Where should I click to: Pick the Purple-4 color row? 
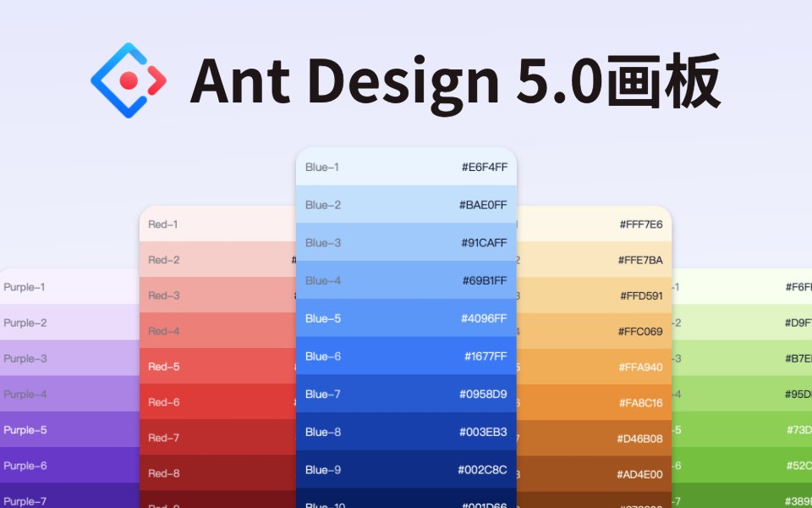tap(69, 394)
